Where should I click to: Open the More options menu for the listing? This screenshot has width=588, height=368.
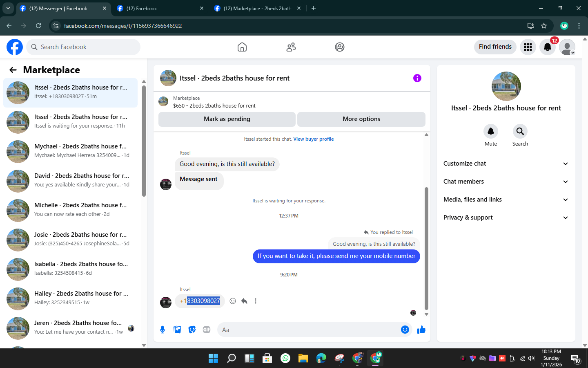pos(361,119)
